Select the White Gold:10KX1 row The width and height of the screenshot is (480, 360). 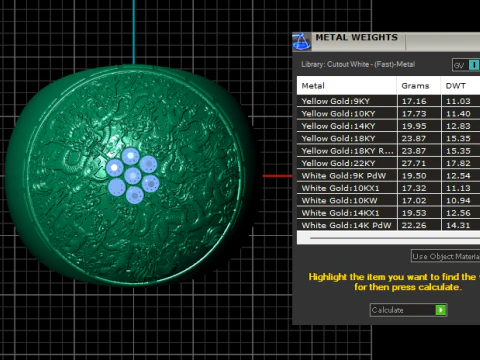388,188
